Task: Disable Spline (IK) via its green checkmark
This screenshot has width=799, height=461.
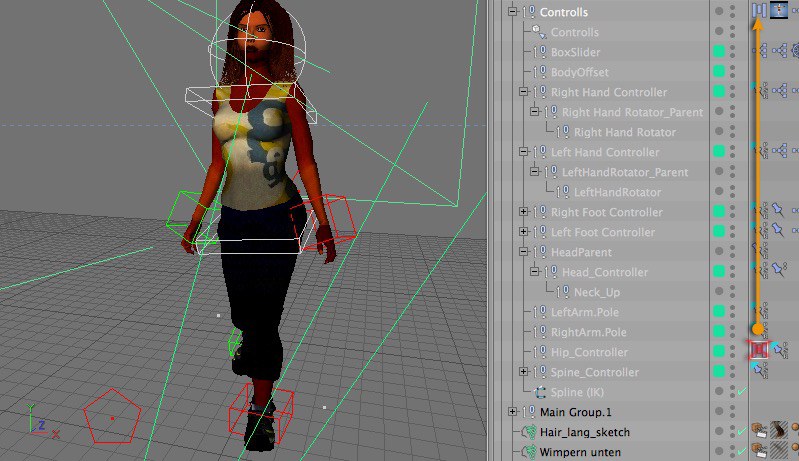Action: (x=740, y=392)
